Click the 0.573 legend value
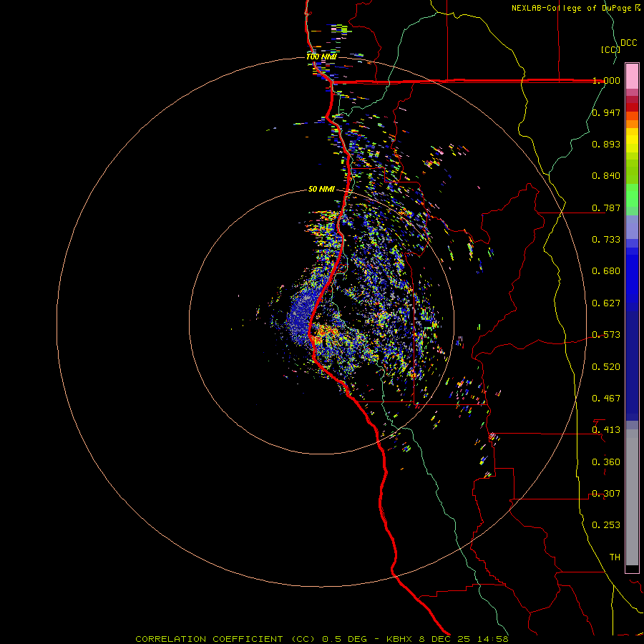The height and width of the screenshot is (644, 644). point(606,335)
